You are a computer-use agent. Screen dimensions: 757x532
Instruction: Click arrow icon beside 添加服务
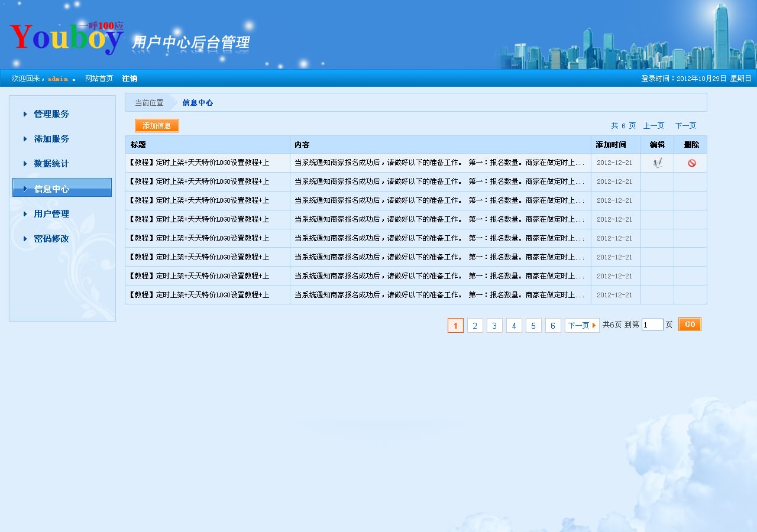(x=25, y=139)
